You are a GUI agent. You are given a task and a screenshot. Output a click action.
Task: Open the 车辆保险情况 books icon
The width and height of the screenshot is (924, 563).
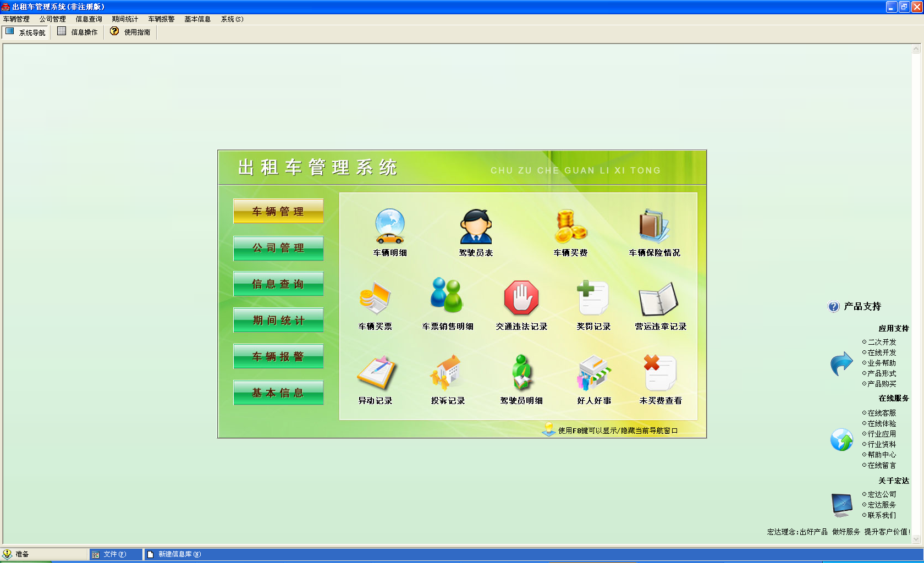tap(654, 226)
